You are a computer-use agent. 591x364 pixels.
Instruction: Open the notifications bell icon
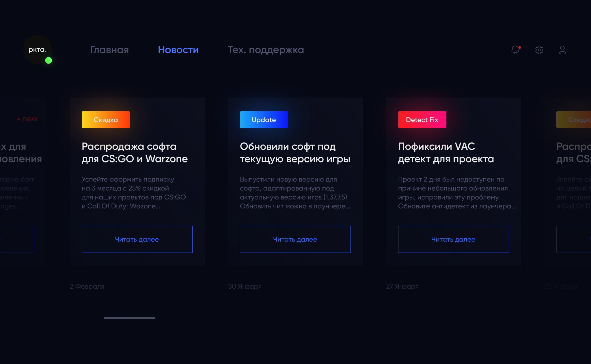(515, 50)
